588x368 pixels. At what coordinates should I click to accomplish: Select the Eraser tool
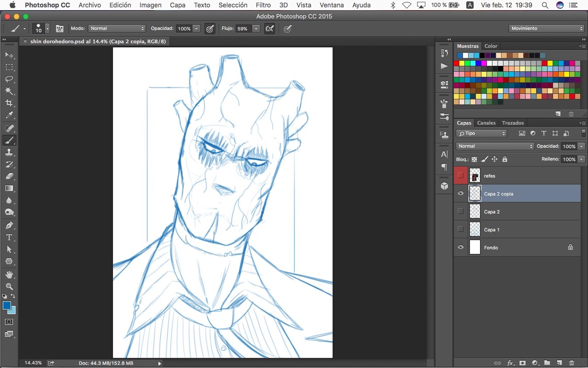9,176
